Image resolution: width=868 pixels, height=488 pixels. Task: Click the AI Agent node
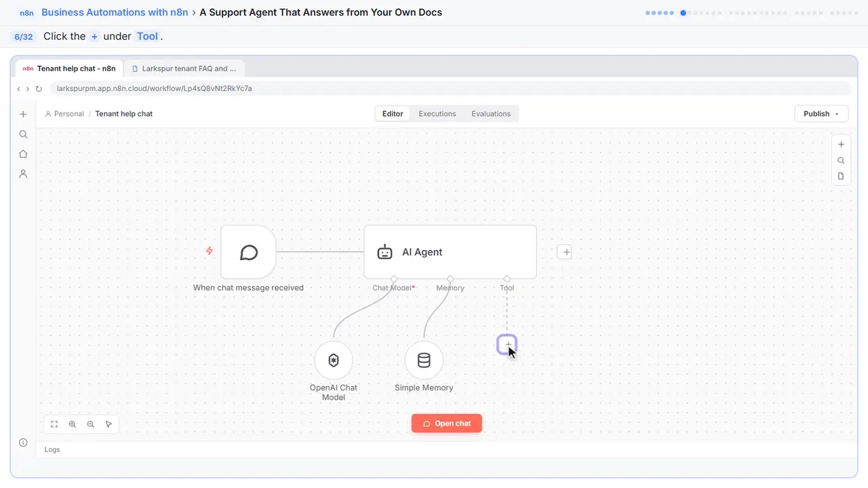click(x=450, y=252)
